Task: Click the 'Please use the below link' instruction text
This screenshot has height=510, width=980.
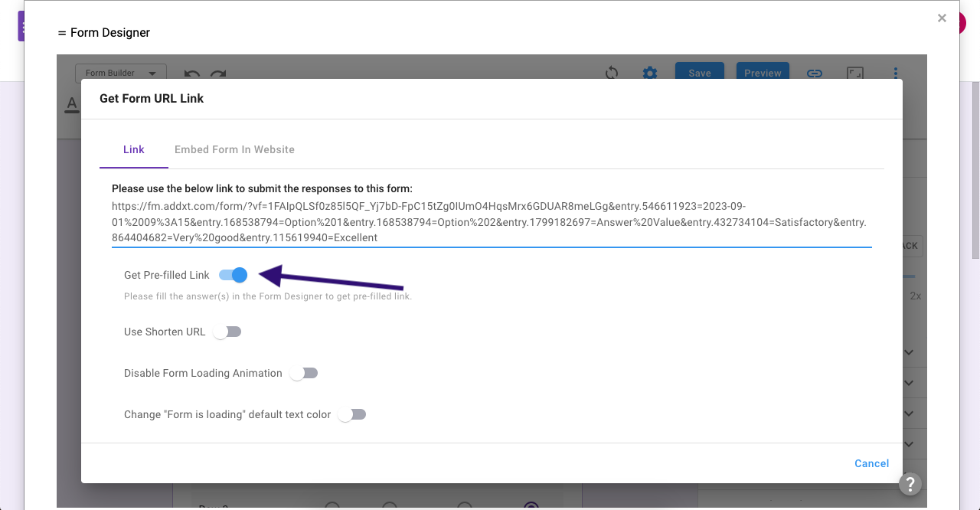Action: tap(262, 188)
